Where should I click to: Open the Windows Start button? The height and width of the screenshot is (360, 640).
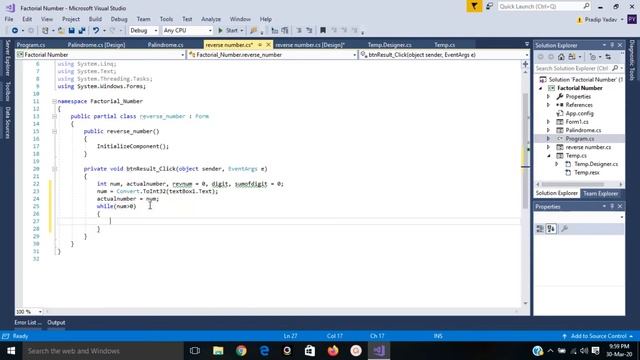coord(11,351)
